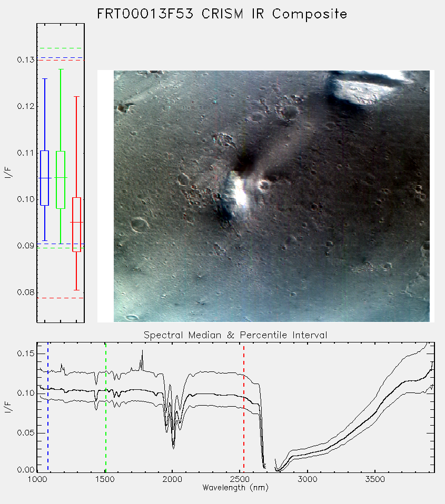
Task: Click the Wavelength (nm) axis label
Action: click(235, 488)
